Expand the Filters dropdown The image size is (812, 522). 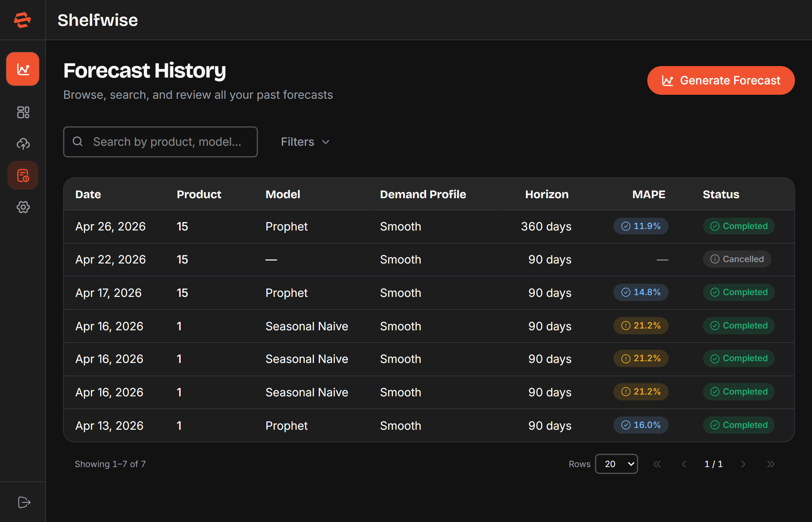(x=305, y=142)
